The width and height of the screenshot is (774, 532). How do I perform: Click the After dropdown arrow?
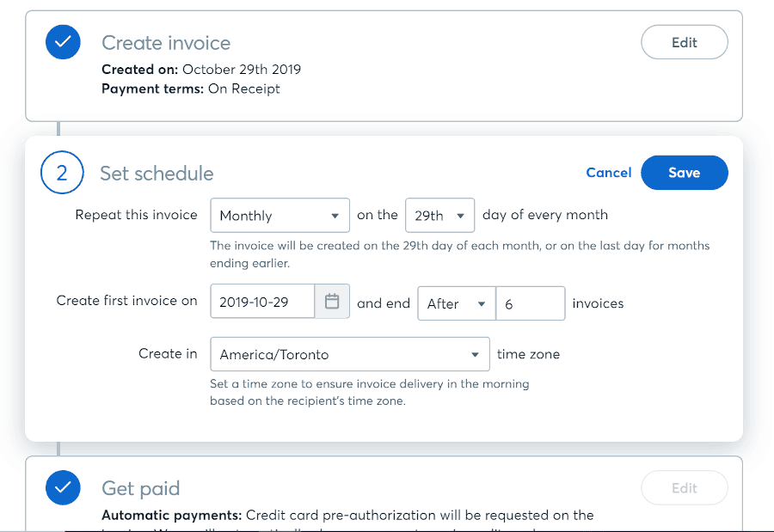coord(482,304)
